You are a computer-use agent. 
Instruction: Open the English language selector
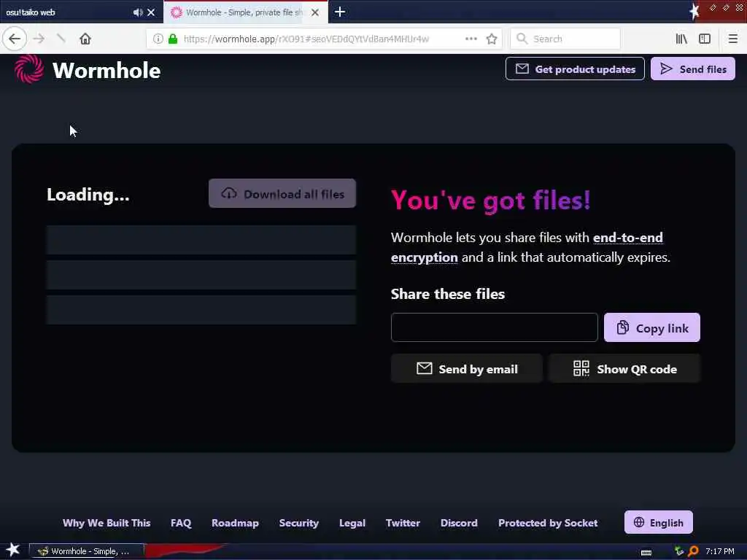[x=659, y=522]
